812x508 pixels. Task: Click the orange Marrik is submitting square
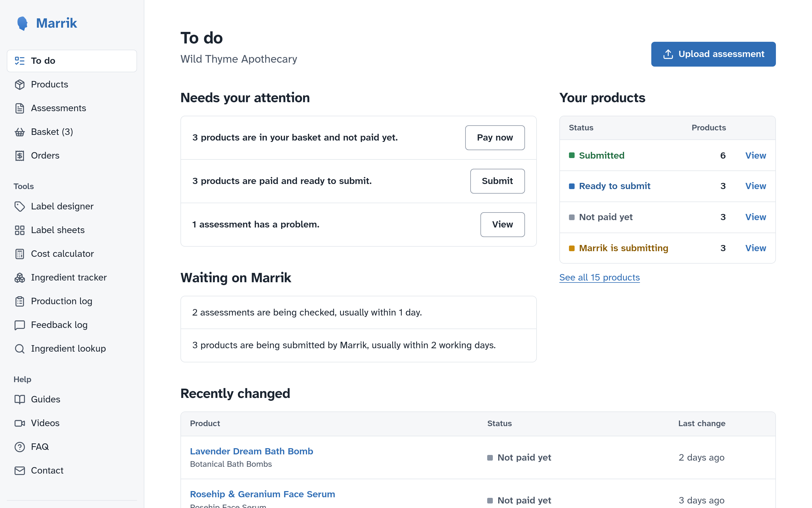pyautogui.click(x=572, y=248)
